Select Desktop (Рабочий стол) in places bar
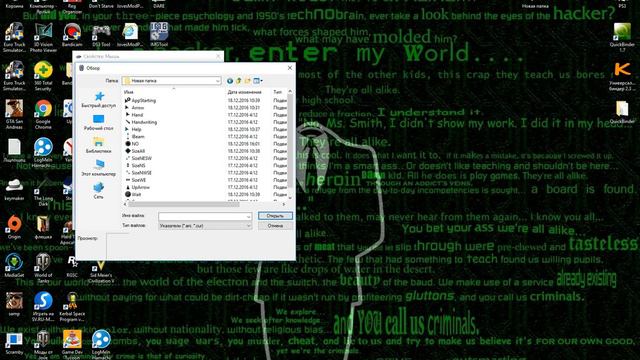This screenshot has height=360, width=640. 98,122
